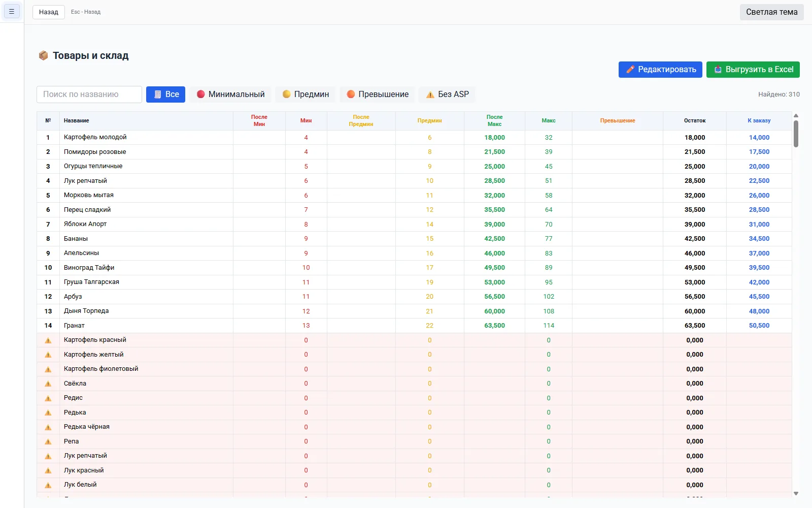Click the warning icon beside Редис
812x508 pixels.
pos(48,398)
